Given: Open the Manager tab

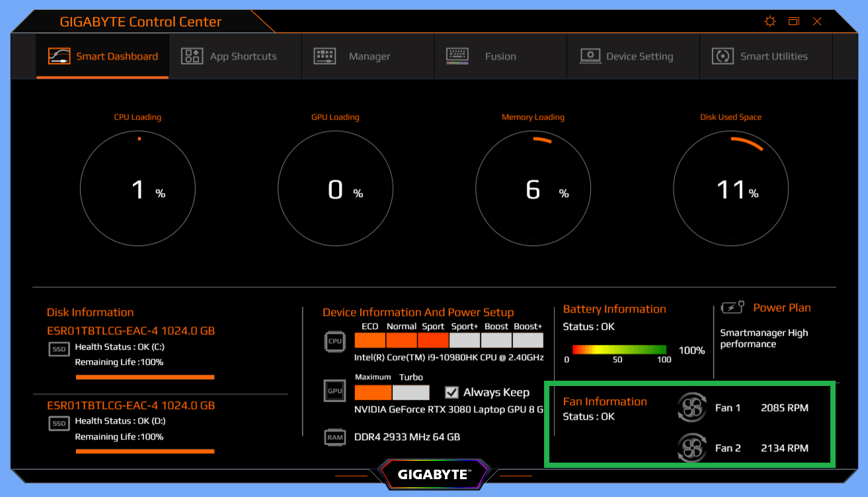Looking at the screenshot, I should [x=368, y=56].
